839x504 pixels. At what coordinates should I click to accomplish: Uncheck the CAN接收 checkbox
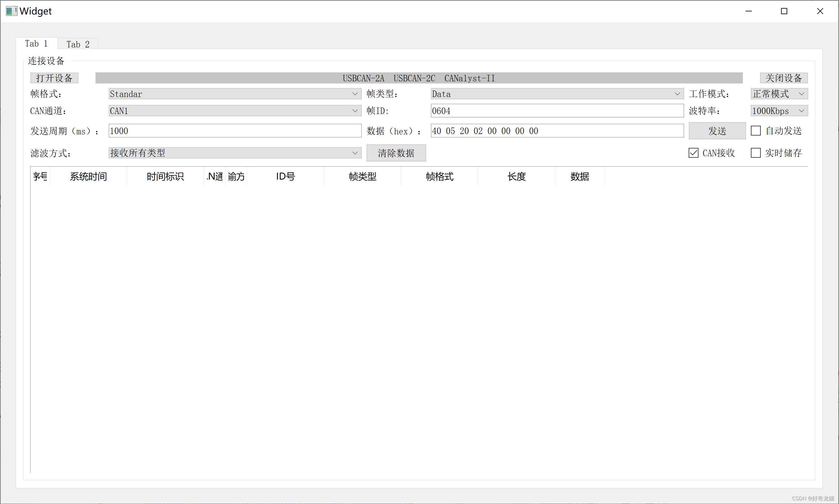tap(693, 153)
